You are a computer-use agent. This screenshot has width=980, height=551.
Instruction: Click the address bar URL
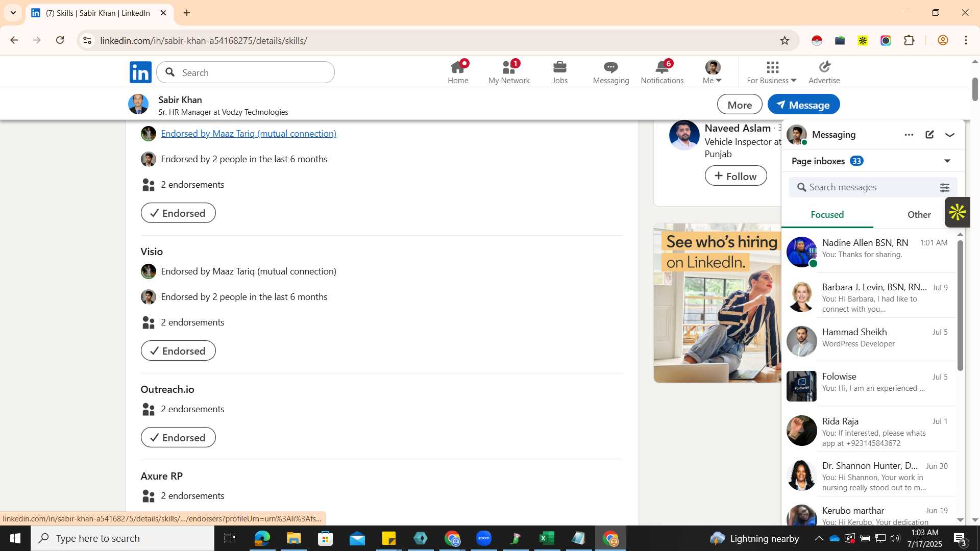204,40
